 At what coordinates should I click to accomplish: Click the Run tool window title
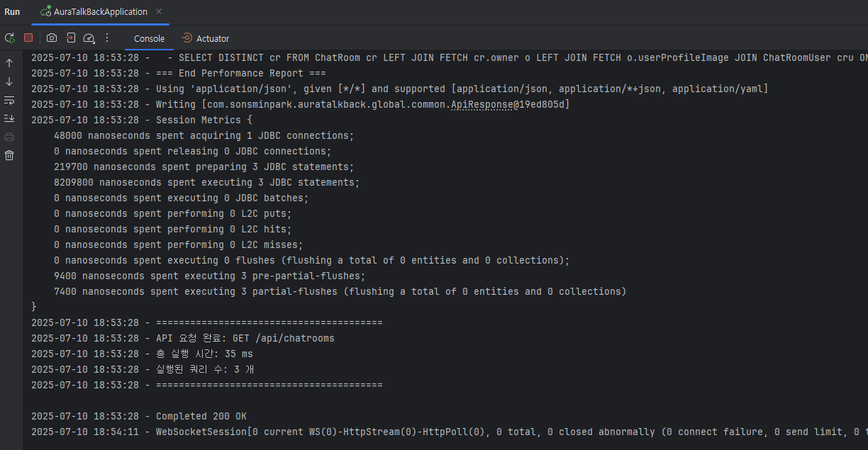point(12,12)
